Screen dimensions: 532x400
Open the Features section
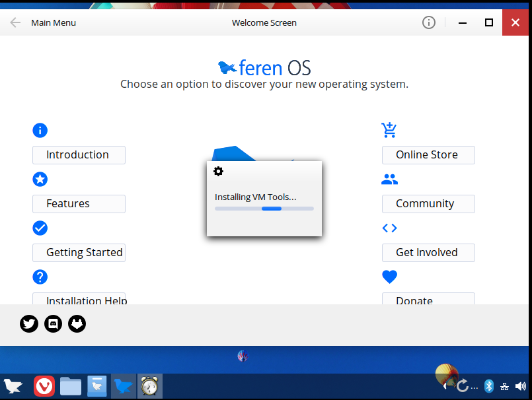(79, 204)
